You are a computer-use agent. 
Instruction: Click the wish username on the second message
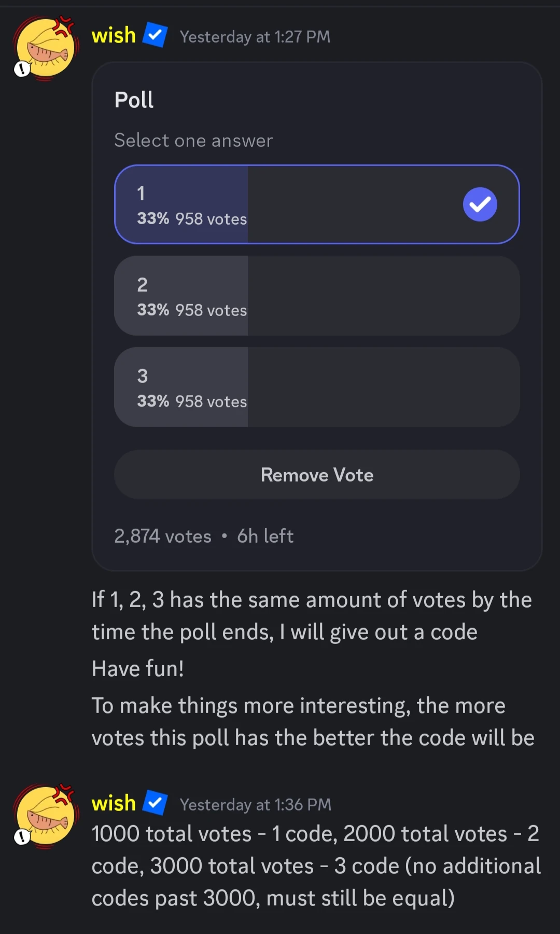click(114, 803)
